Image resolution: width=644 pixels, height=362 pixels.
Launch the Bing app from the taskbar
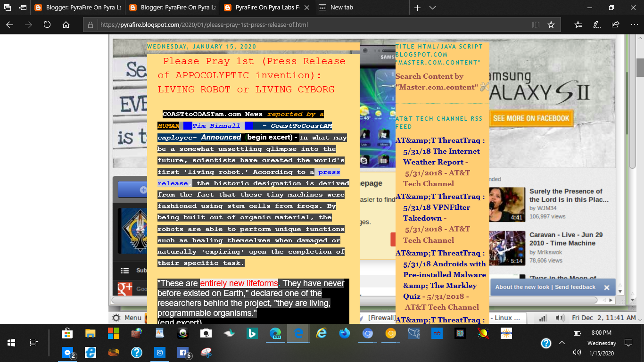click(252, 333)
